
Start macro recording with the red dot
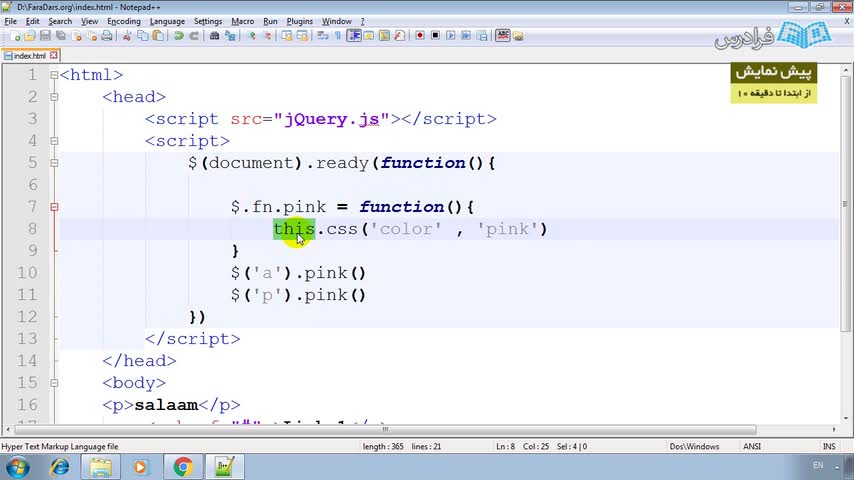(x=420, y=36)
